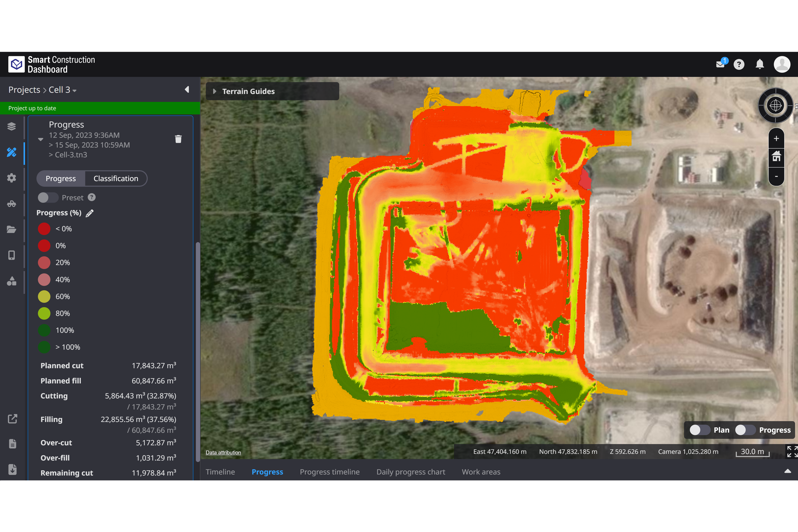Select the Progress segmented option
Screen dimensions: 798x532
click(x=61, y=178)
